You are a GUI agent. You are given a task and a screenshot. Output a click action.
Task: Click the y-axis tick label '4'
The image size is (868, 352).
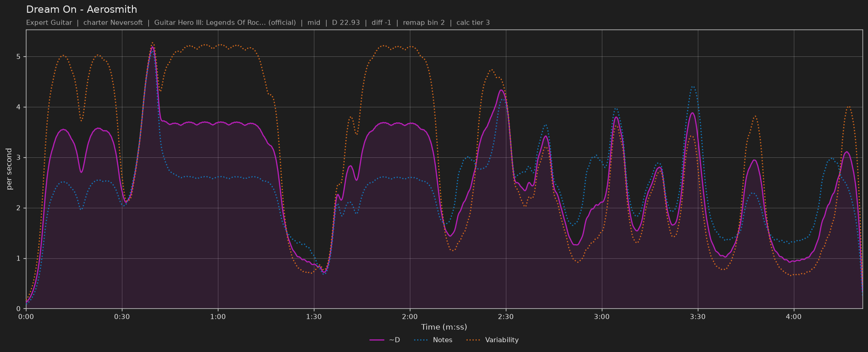(x=19, y=107)
